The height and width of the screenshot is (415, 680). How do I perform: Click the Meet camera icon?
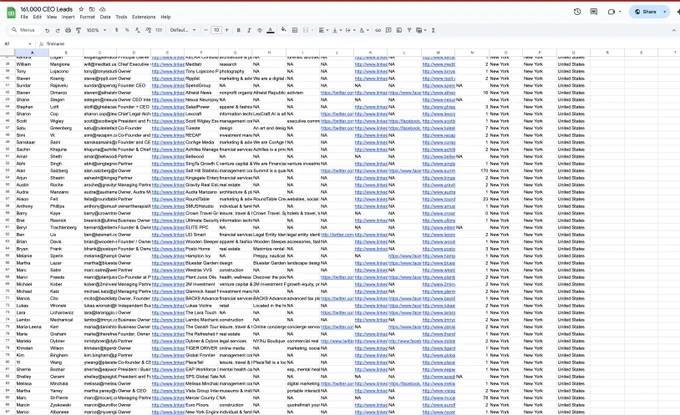click(x=611, y=12)
